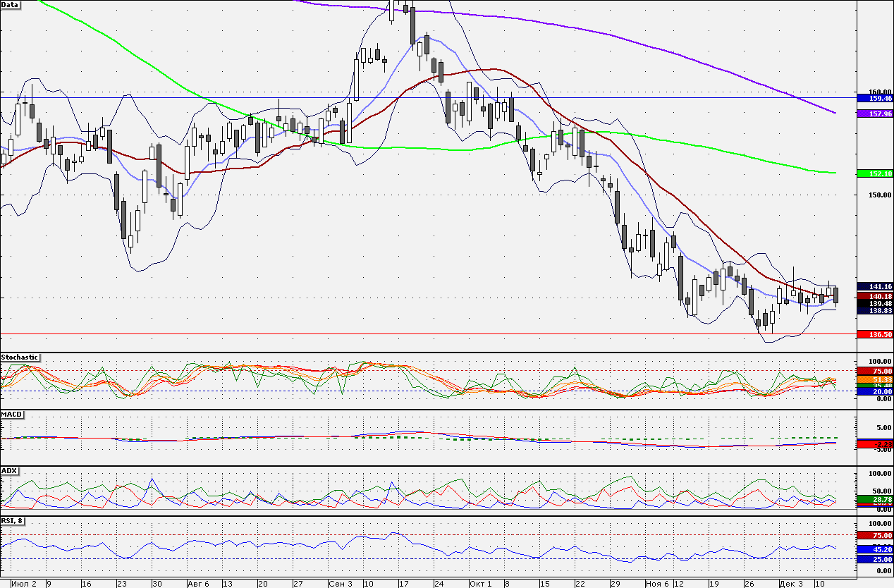Select the MACD panel label
The width and height of the screenshot is (894, 588).
(11, 414)
